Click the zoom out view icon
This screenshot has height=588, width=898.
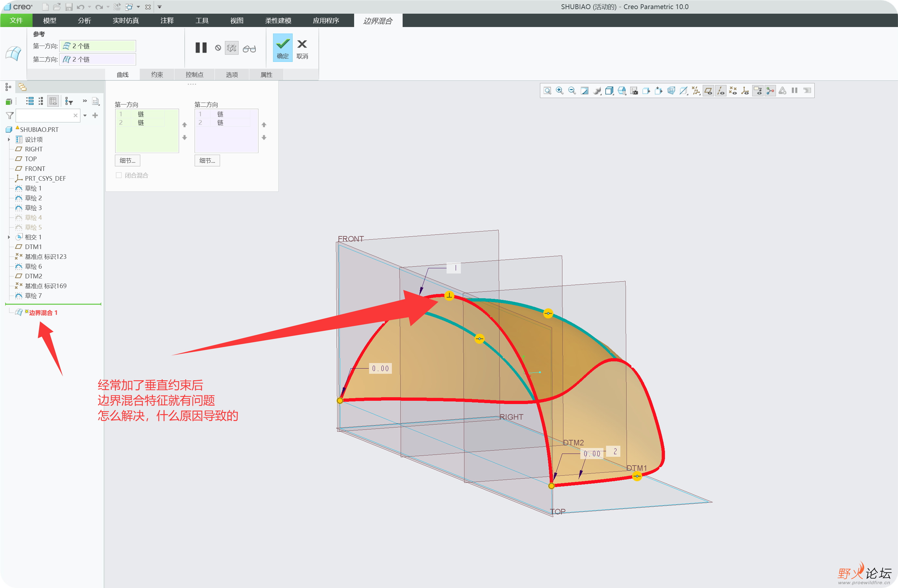coord(572,91)
